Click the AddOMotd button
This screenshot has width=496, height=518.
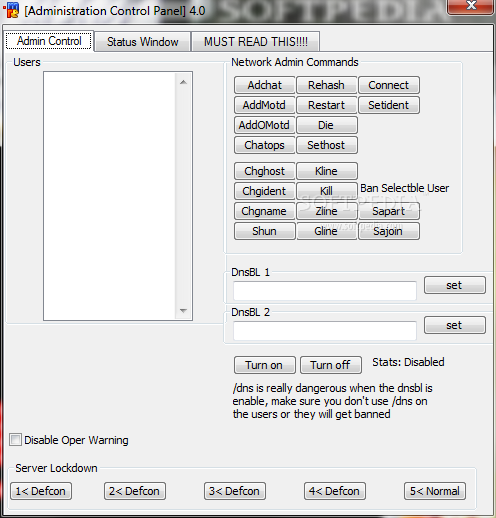click(x=265, y=125)
